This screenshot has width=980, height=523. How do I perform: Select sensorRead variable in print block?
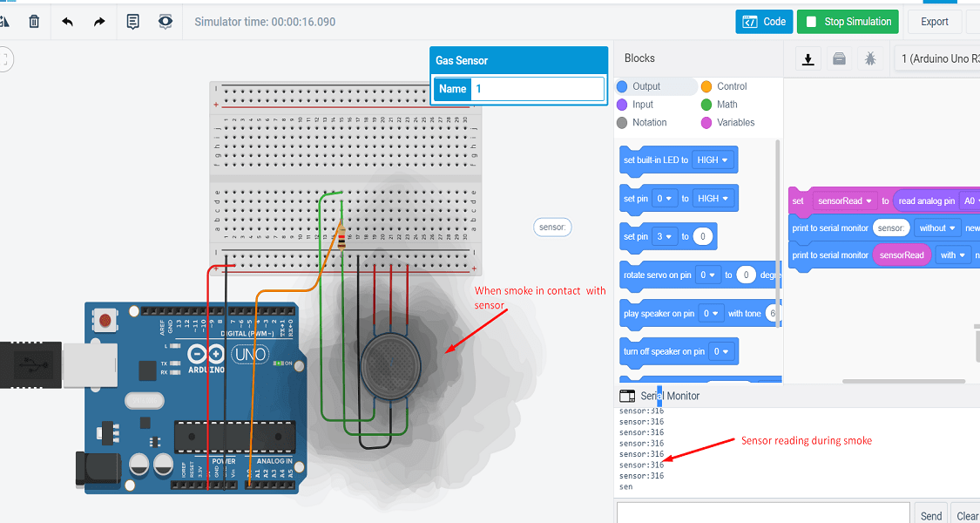tap(902, 255)
